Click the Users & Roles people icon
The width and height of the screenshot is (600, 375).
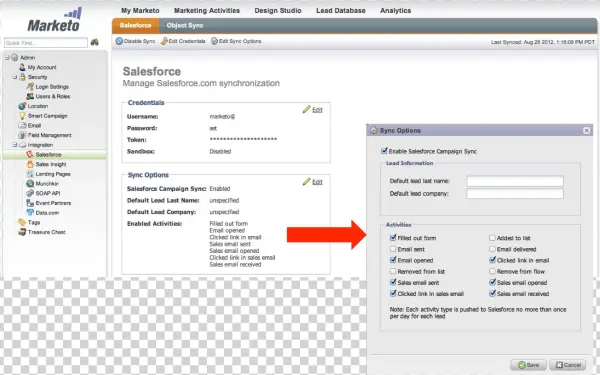tap(30, 96)
